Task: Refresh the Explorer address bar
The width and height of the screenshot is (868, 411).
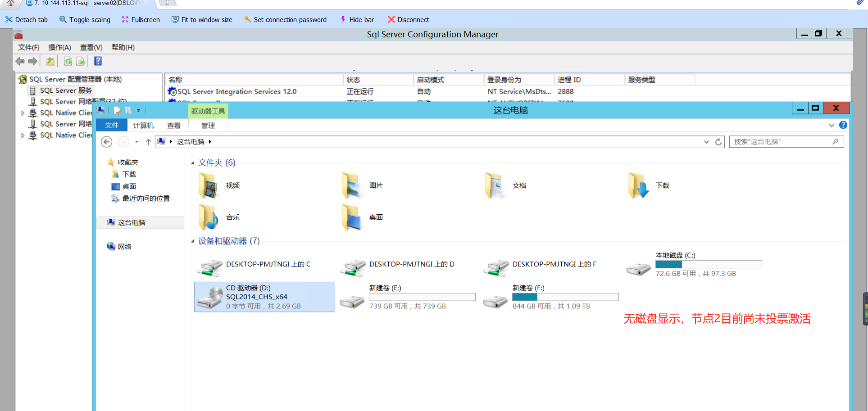Action: point(718,142)
